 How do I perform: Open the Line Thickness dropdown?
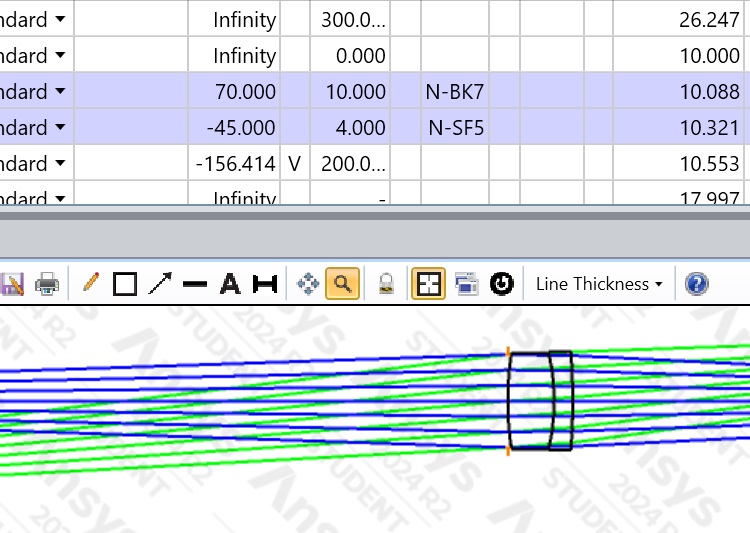(x=599, y=284)
